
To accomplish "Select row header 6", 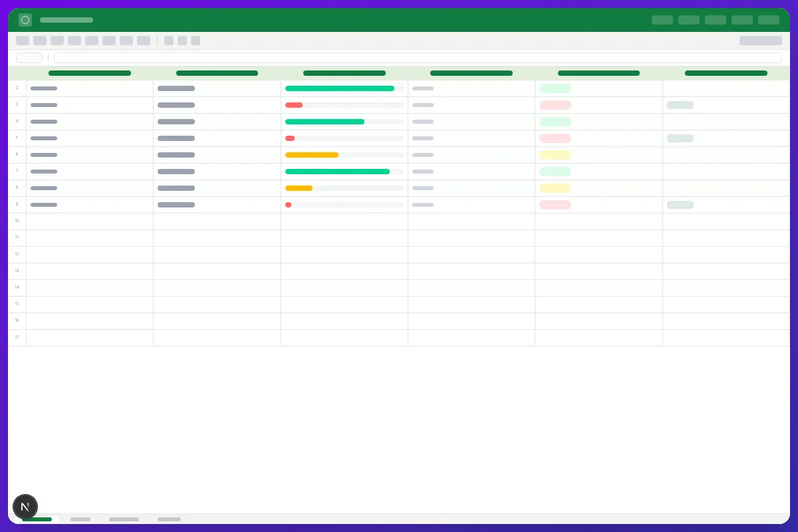I will click(17, 155).
